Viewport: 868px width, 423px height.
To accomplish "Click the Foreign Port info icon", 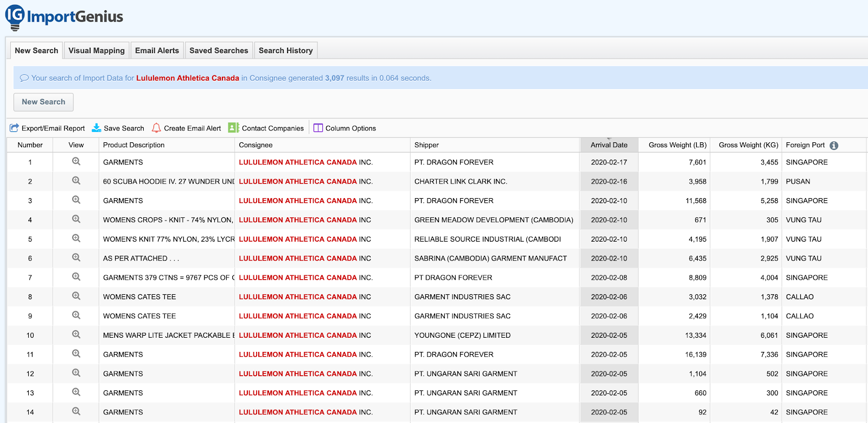I will coord(834,146).
